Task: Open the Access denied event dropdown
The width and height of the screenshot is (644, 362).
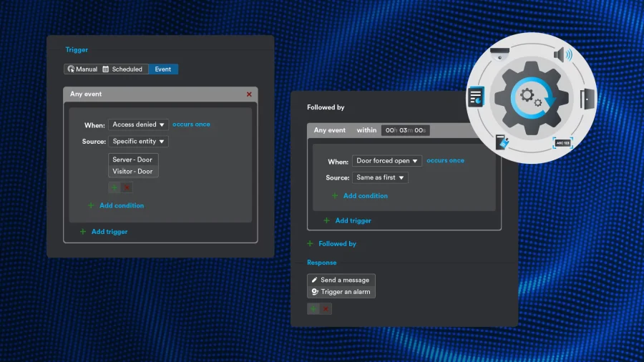Action: (x=138, y=124)
